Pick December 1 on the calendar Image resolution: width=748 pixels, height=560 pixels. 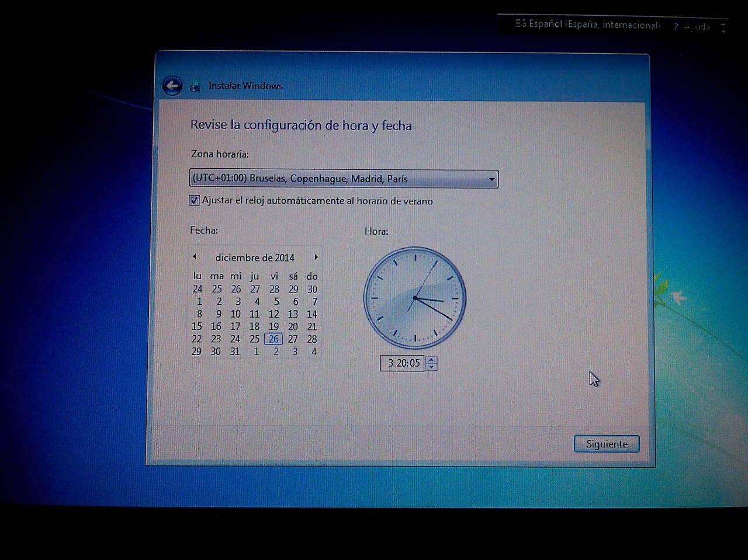[199, 302]
